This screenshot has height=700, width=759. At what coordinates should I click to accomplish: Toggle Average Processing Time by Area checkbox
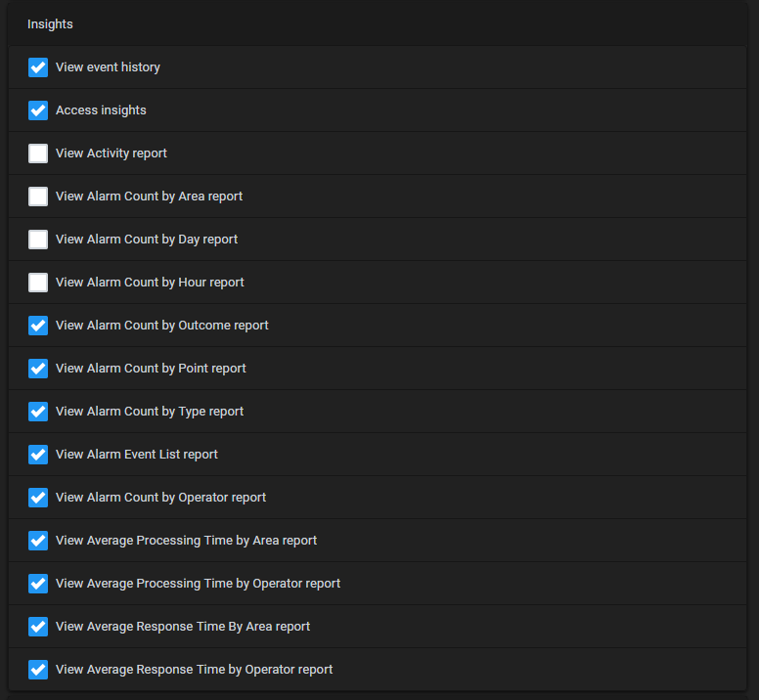[x=38, y=541]
